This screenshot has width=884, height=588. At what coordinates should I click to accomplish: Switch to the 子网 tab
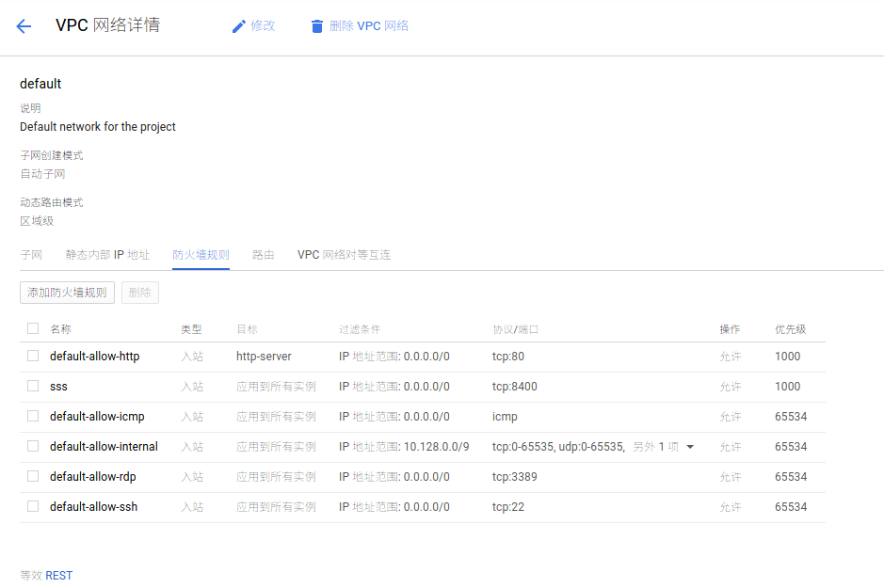32,254
